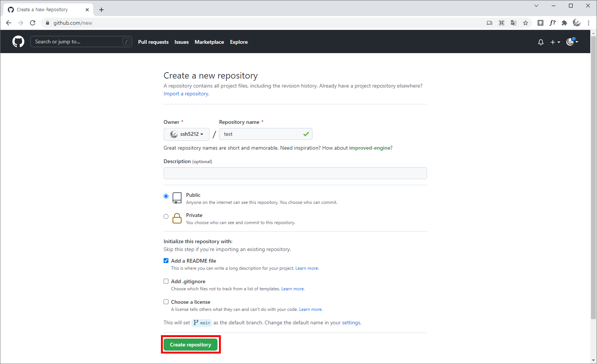Click the "Create a new repository" heading
Screen dimensions: 597x364
[x=210, y=76]
